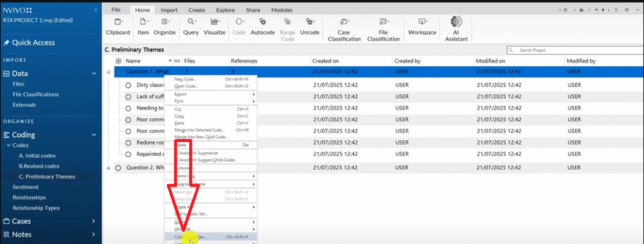Collapse the navigation pane with the top arrow

point(96,10)
